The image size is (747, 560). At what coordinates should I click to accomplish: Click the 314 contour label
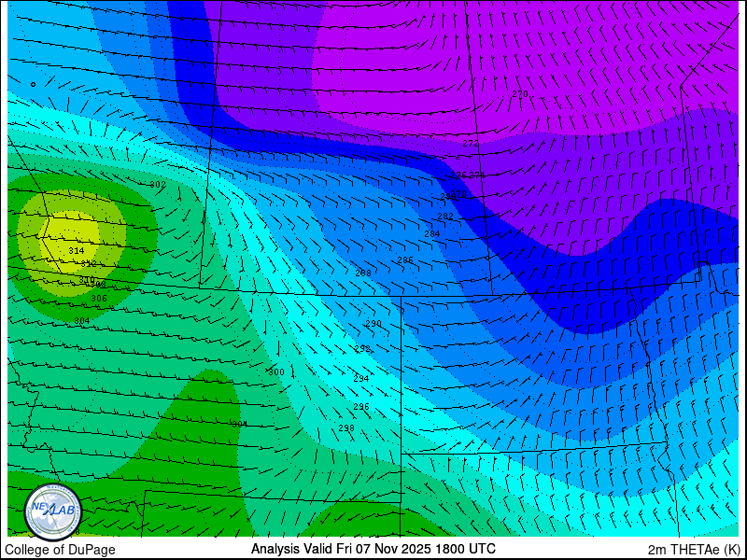(77, 250)
